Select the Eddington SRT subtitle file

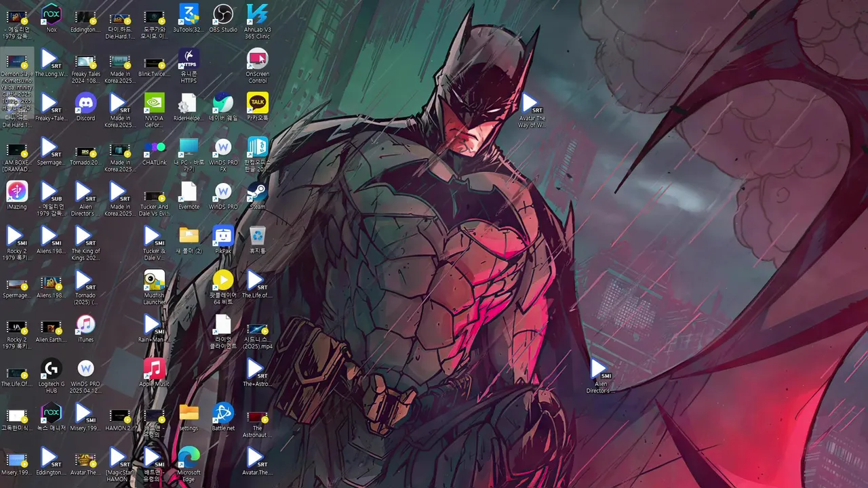pos(52,461)
